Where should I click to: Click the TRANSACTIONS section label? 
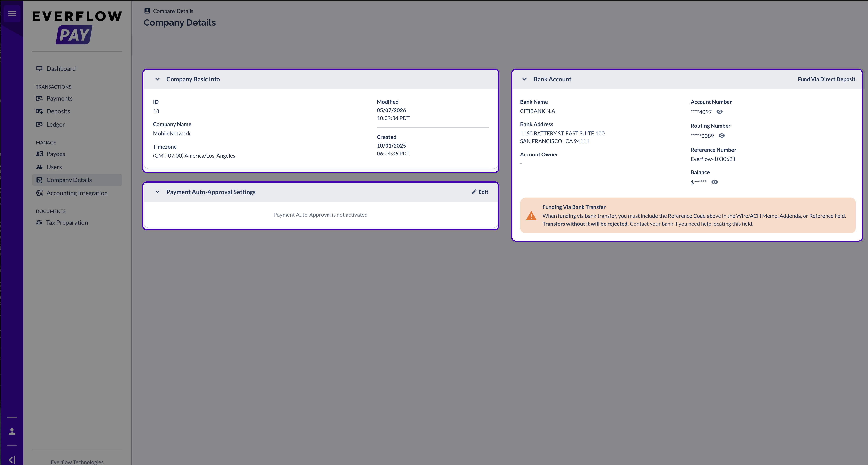tap(53, 87)
